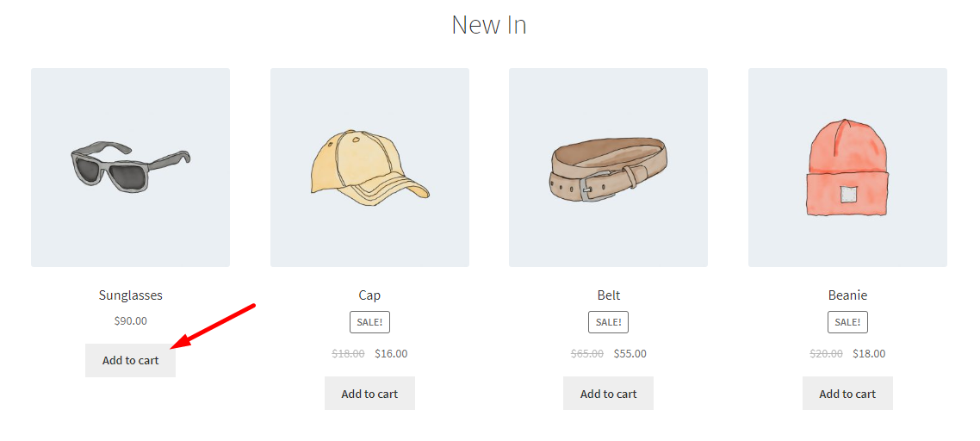Click the Cap product title

(369, 295)
